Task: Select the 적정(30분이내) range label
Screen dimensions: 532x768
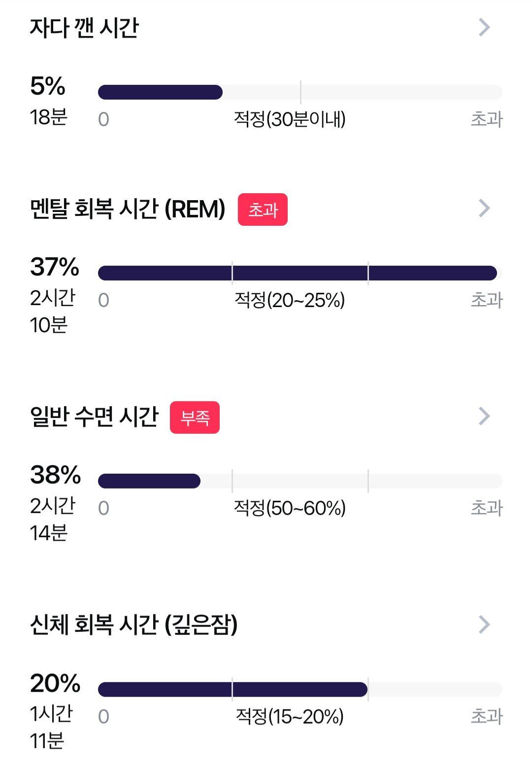Action: [x=290, y=119]
